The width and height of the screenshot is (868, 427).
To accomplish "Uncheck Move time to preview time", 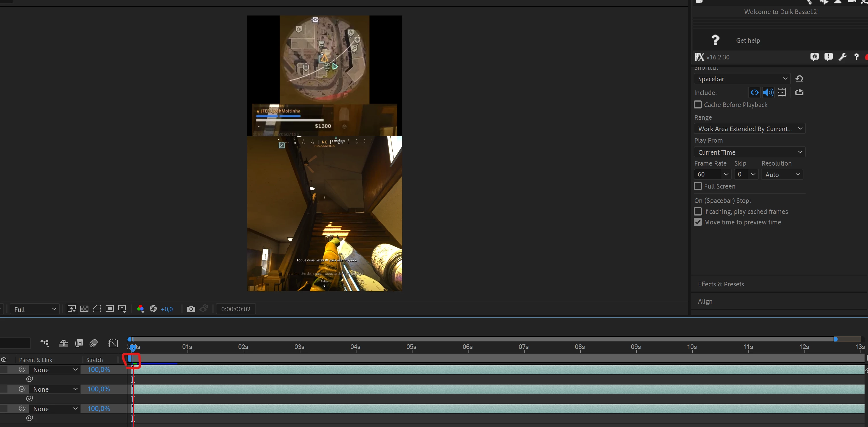I will [698, 222].
